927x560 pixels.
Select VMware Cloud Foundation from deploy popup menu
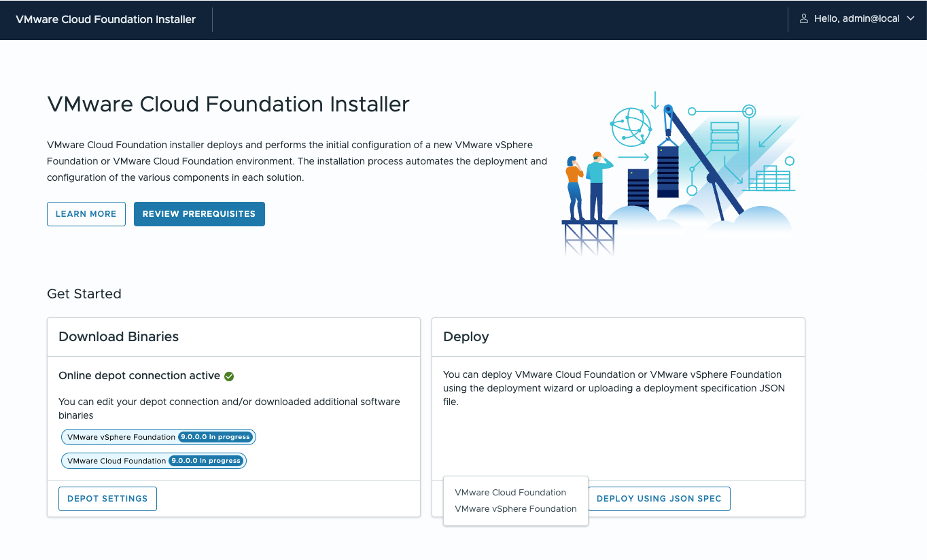click(510, 493)
